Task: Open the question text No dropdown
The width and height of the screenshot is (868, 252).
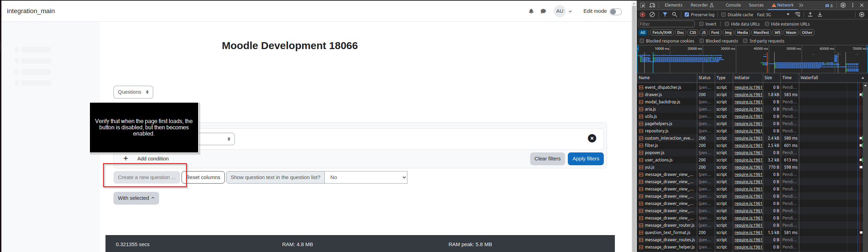Action: [366, 177]
